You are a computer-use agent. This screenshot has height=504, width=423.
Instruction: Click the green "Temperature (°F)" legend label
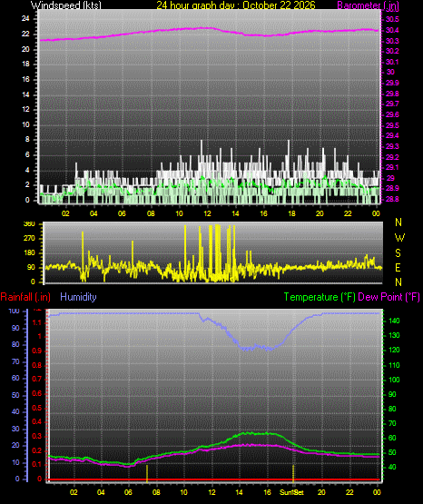(x=320, y=297)
